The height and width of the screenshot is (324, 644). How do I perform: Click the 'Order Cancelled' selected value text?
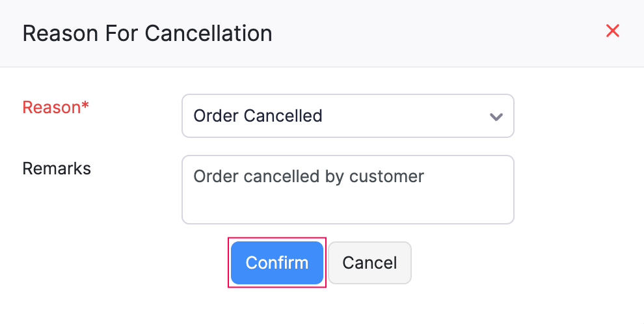click(x=258, y=116)
